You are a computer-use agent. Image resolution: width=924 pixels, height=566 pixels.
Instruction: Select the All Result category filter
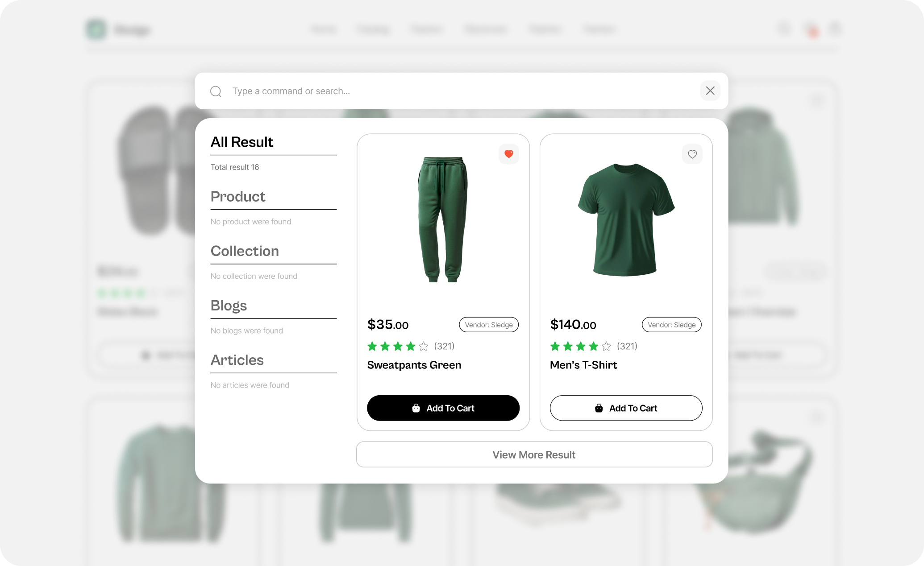[241, 141]
